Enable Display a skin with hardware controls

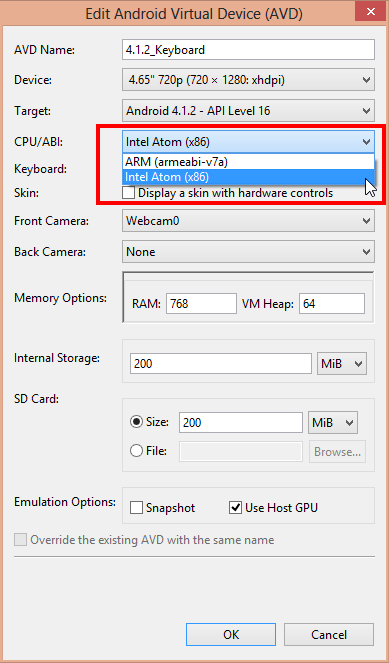click(129, 193)
